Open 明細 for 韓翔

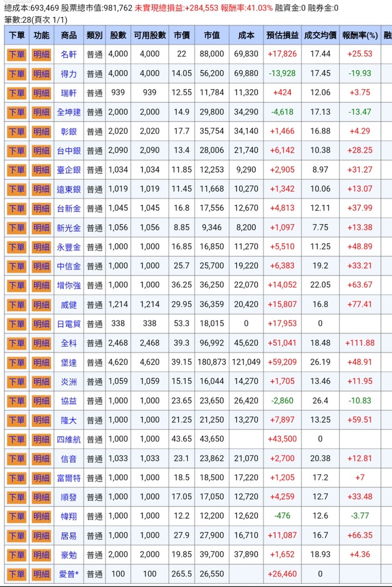coord(41,516)
